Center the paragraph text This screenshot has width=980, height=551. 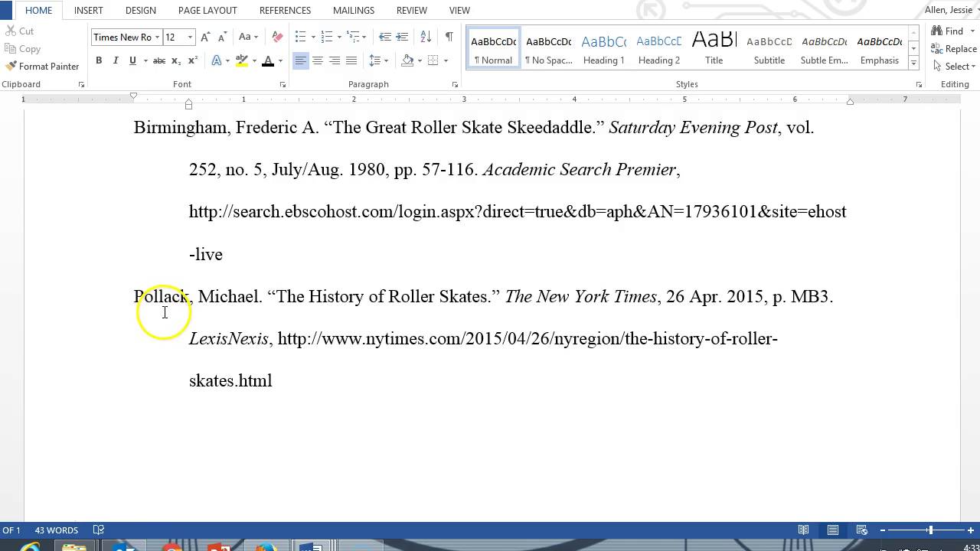(318, 60)
